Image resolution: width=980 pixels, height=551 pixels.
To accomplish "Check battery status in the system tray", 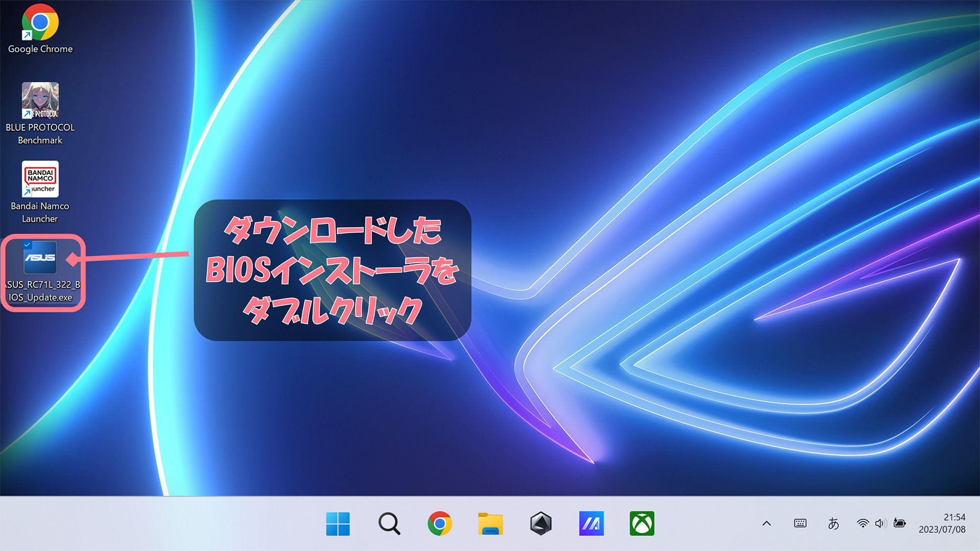I will (x=900, y=523).
